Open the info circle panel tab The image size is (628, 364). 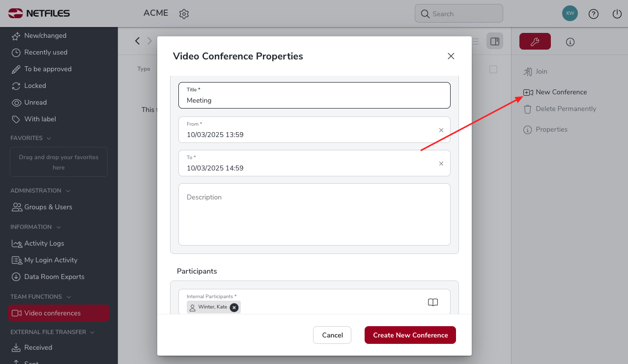[x=570, y=42]
